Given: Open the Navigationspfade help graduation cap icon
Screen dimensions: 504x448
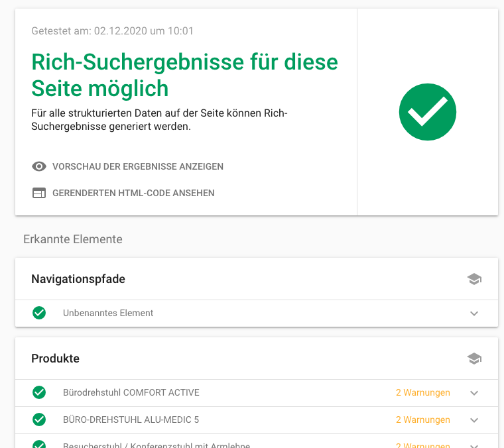Looking at the screenshot, I should [x=474, y=279].
